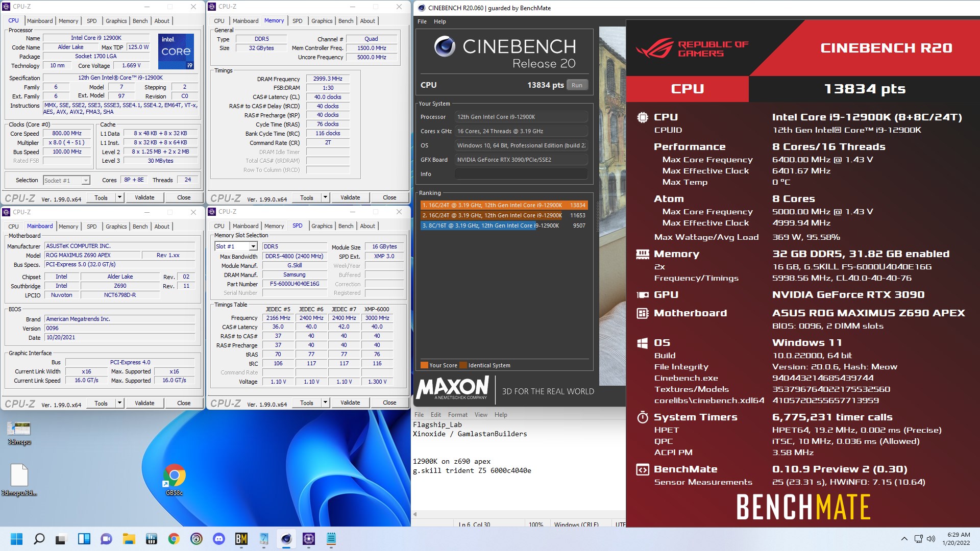Image resolution: width=980 pixels, height=551 pixels.
Task: Click the Notepad line 'g.skill trident Z5 6000c4040e'
Action: pos(472,470)
